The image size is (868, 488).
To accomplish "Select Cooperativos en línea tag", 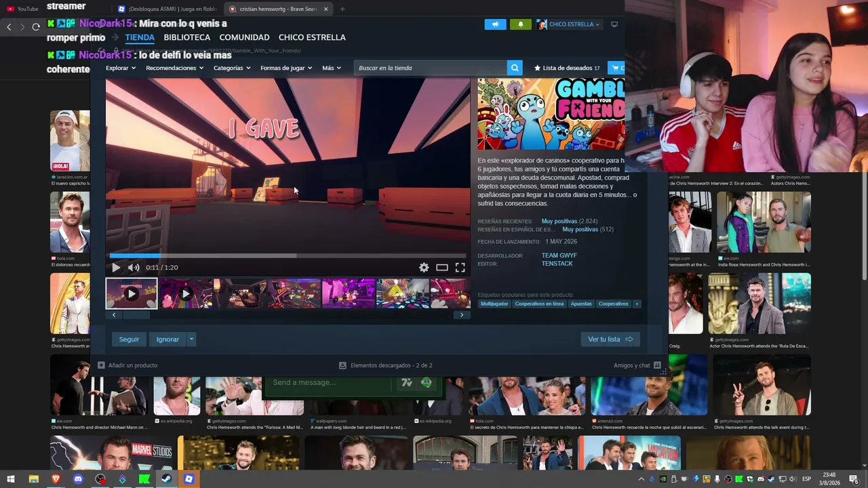I will click(x=539, y=304).
